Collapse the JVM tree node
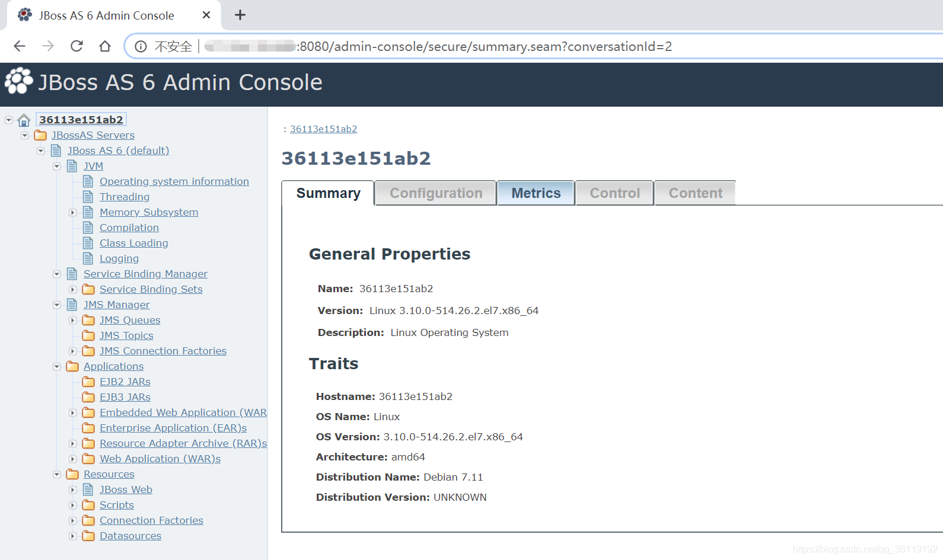 [57, 166]
